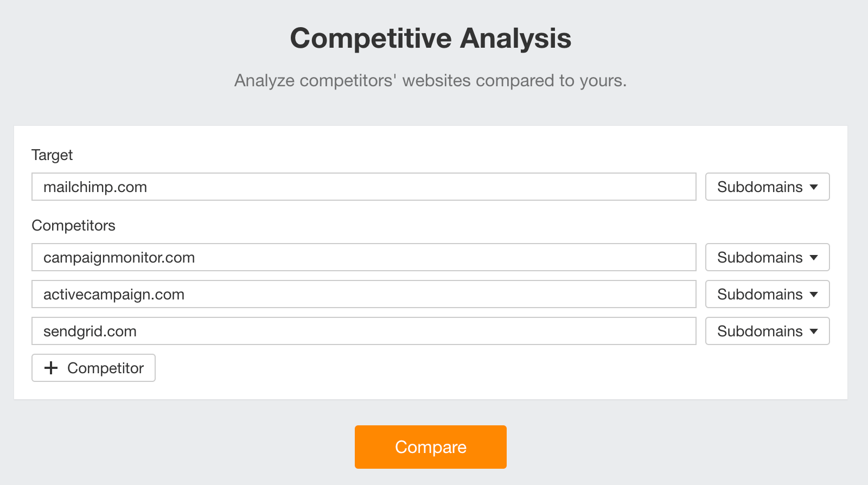Click the sendgrid.com competitor field
The width and height of the screenshot is (868, 485).
pos(363,331)
